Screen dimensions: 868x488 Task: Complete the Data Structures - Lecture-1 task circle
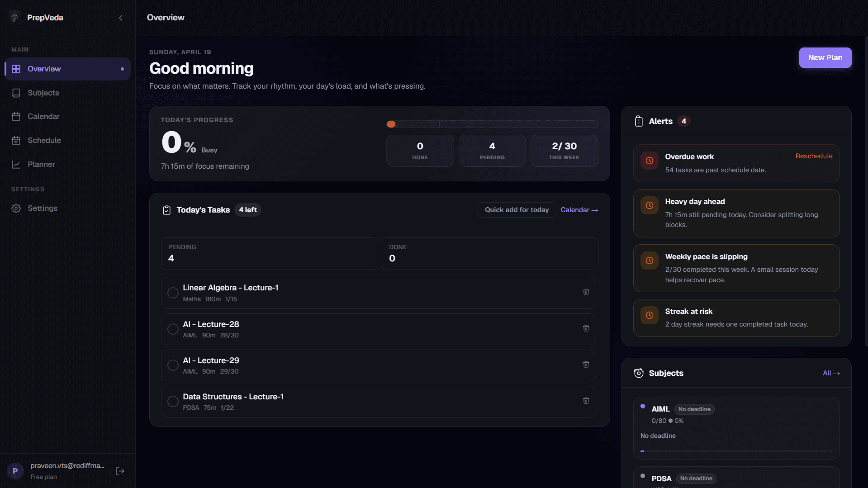[x=173, y=401]
